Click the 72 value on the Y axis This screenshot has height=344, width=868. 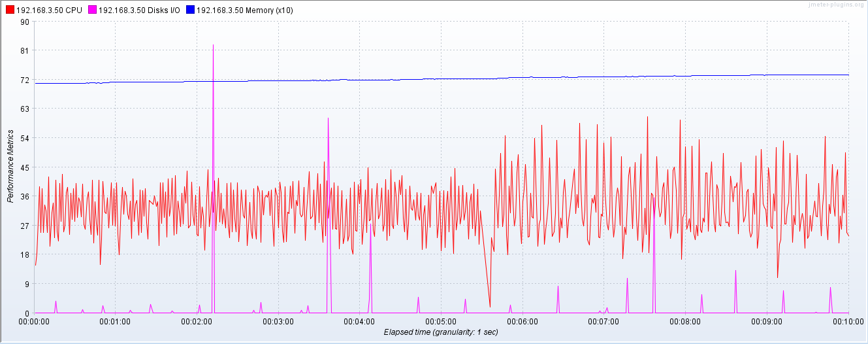(x=25, y=80)
